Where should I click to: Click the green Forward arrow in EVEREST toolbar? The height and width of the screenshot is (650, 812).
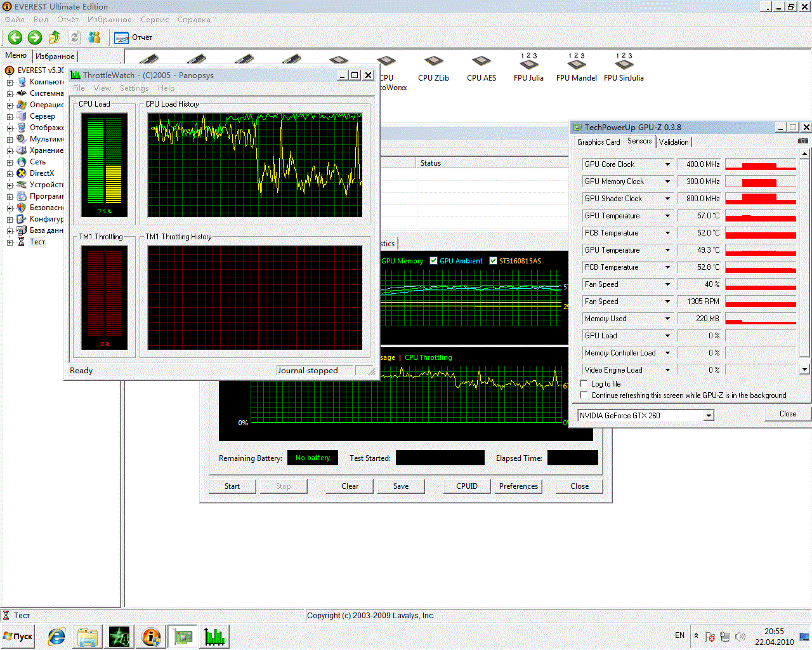coord(35,37)
